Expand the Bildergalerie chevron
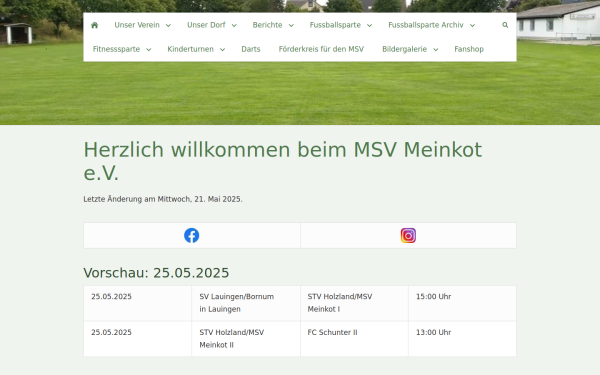This screenshot has width=600, height=375. [x=435, y=49]
